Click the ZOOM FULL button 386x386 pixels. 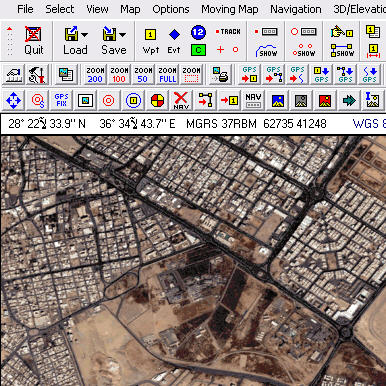tap(167, 75)
